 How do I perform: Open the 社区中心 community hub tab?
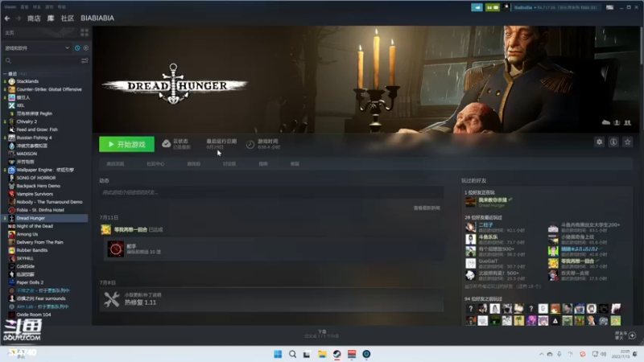(x=155, y=164)
